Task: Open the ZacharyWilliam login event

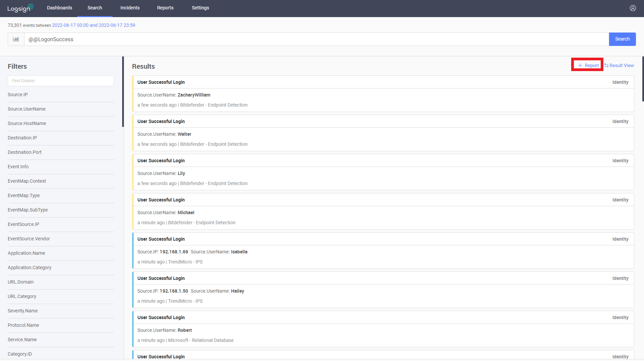Action: (383, 94)
